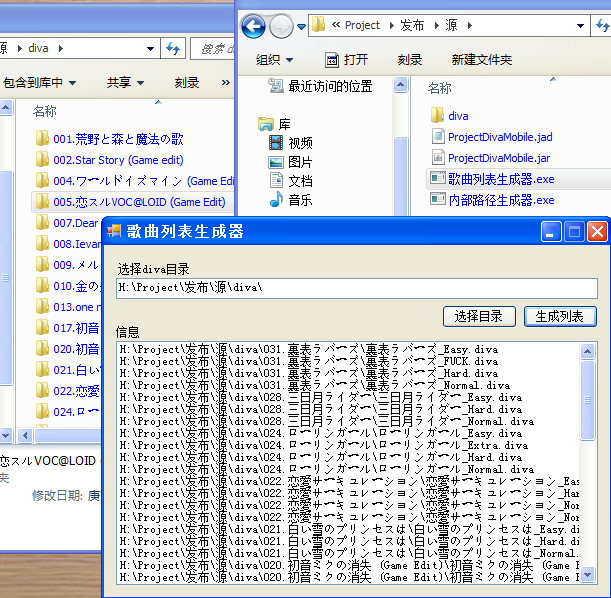This screenshot has width=611, height=598.
Task: Select folder 001.荒野と森と魔法の歌
Action: [109, 139]
